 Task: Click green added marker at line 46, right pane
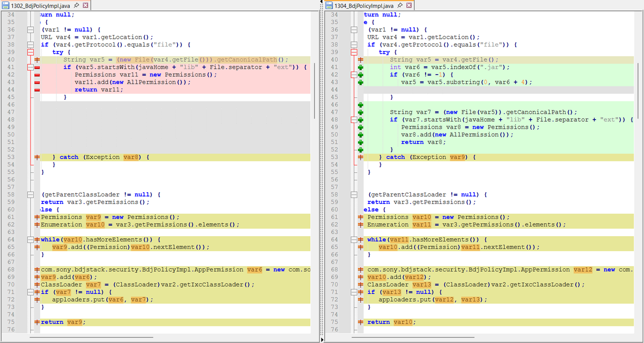(361, 105)
